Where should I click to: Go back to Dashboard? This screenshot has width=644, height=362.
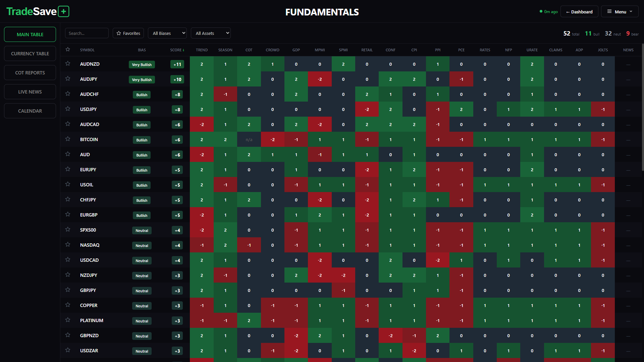(x=579, y=12)
